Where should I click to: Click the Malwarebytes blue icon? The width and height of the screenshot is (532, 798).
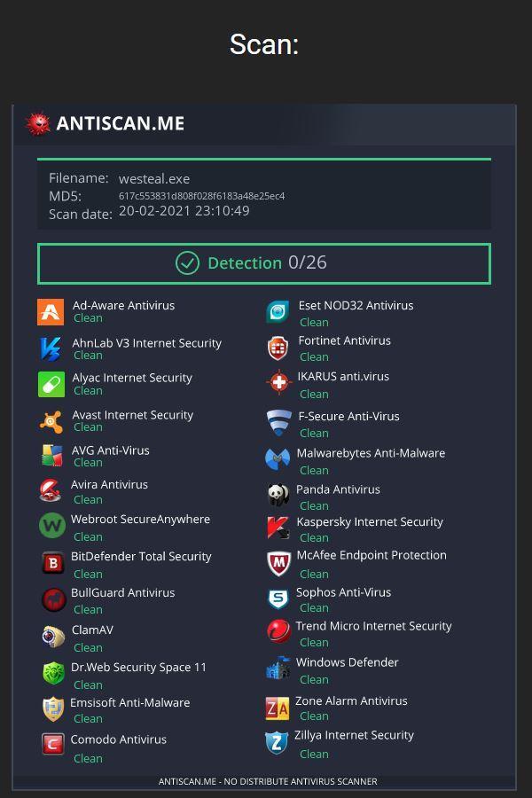click(278, 459)
